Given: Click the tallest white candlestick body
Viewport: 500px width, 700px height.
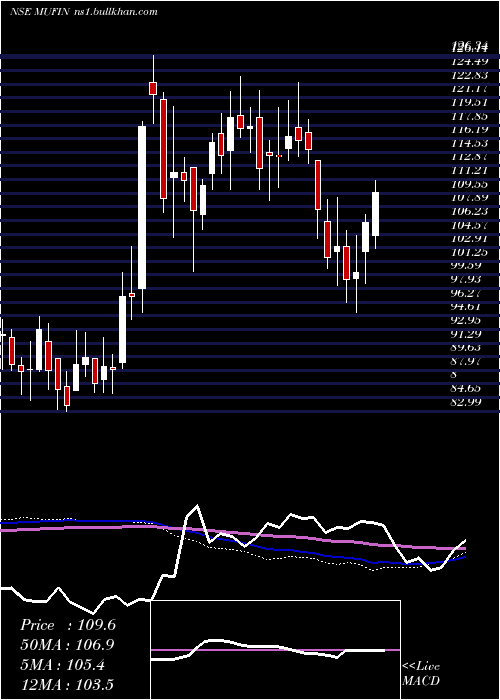Looking at the screenshot, I should (x=142, y=208).
